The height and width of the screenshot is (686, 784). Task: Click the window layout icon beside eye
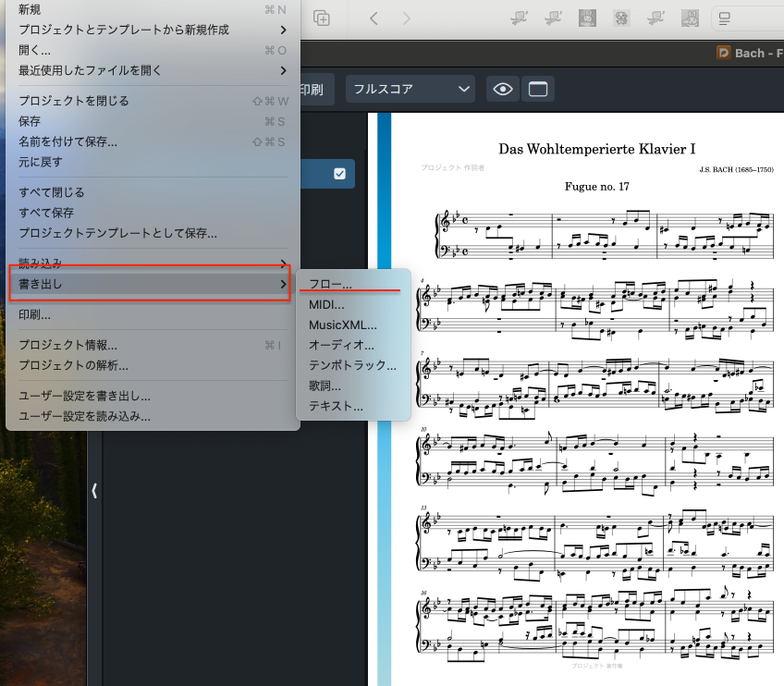(x=537, y=90)
